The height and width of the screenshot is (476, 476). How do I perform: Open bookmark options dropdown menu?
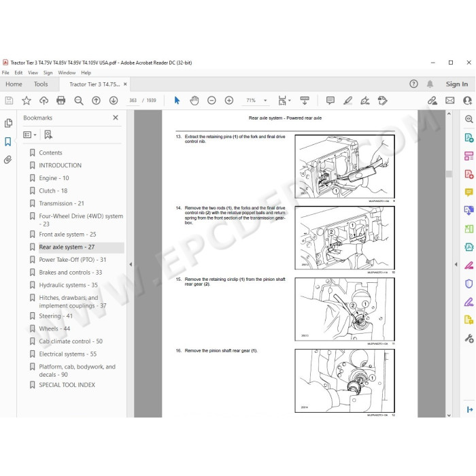point(30,135)
